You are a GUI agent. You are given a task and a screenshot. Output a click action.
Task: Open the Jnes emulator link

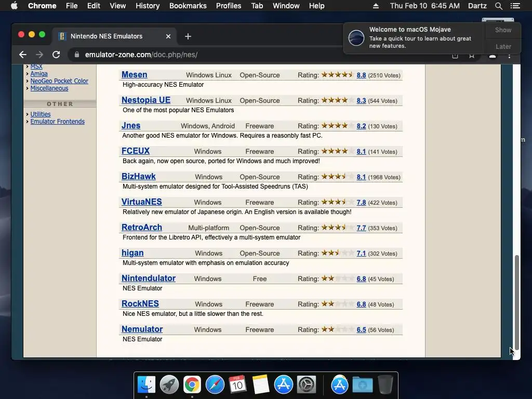131,126
